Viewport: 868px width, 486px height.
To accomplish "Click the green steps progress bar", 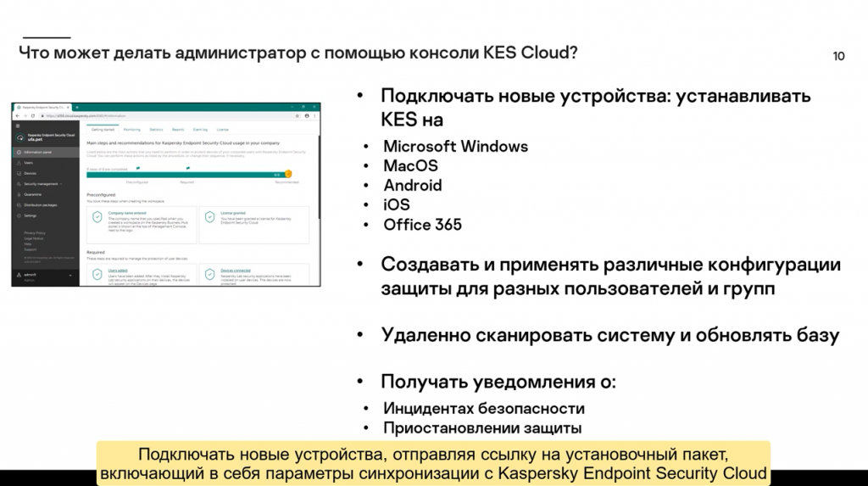I will click(186, 175).
